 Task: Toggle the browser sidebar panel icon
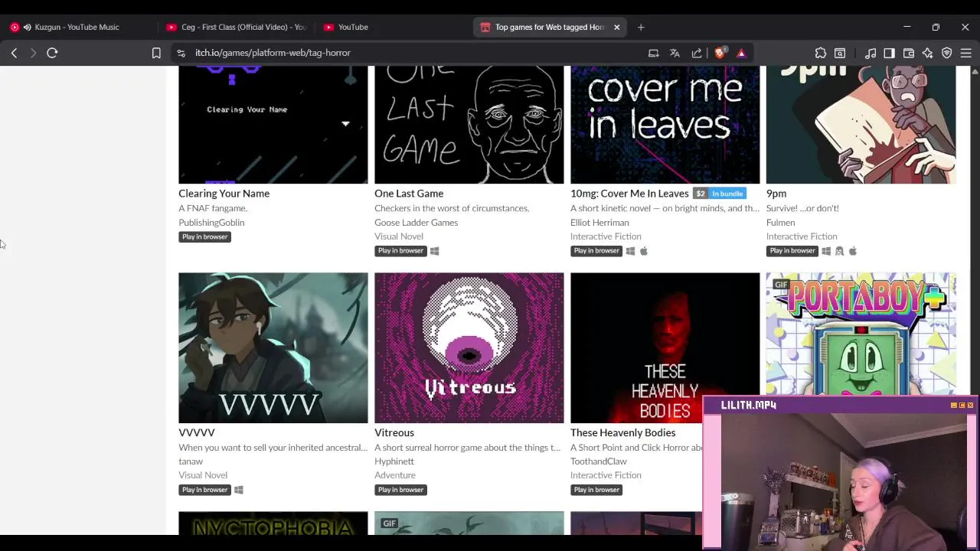[889, 53]
